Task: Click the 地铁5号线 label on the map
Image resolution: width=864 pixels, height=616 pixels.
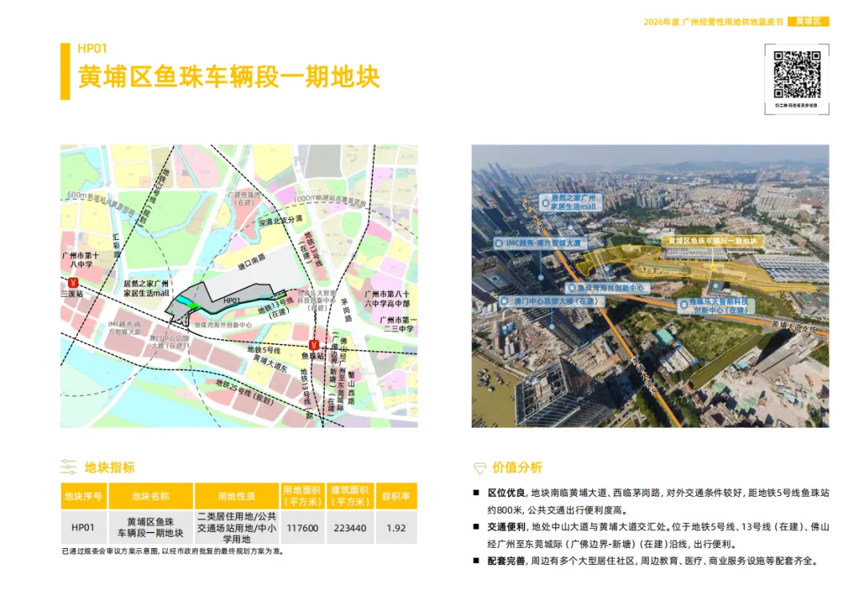Action: [263, 350]
